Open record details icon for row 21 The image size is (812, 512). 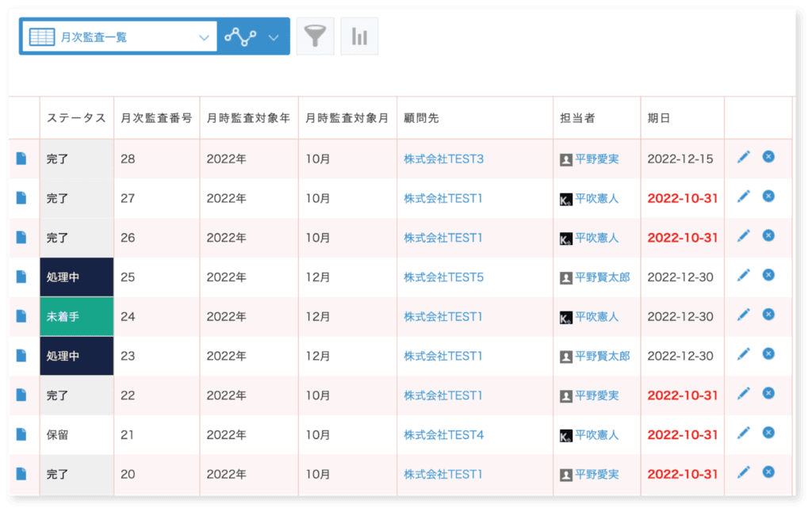(x=21, y=434)
